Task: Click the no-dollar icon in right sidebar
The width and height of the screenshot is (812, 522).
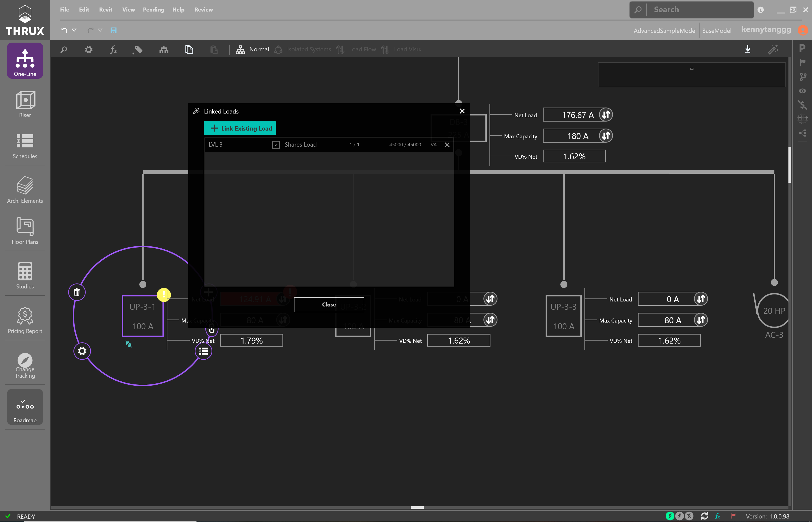Action: (x=802, y=105)
